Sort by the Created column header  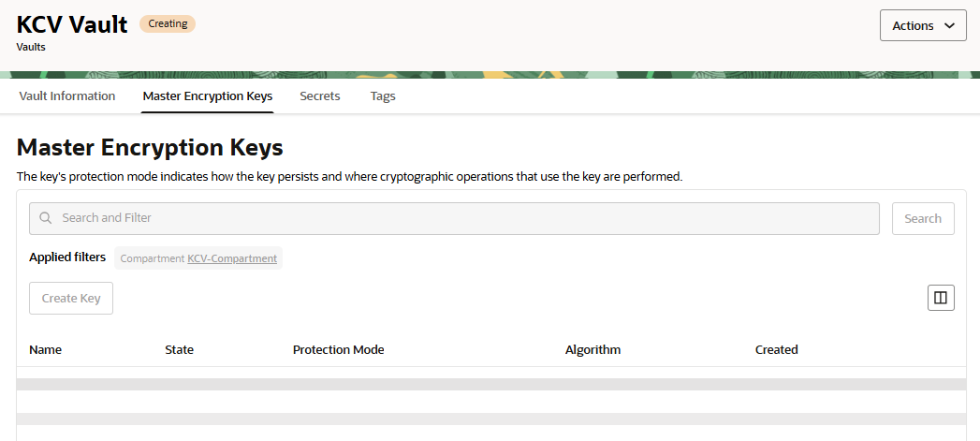pos(777,349)
